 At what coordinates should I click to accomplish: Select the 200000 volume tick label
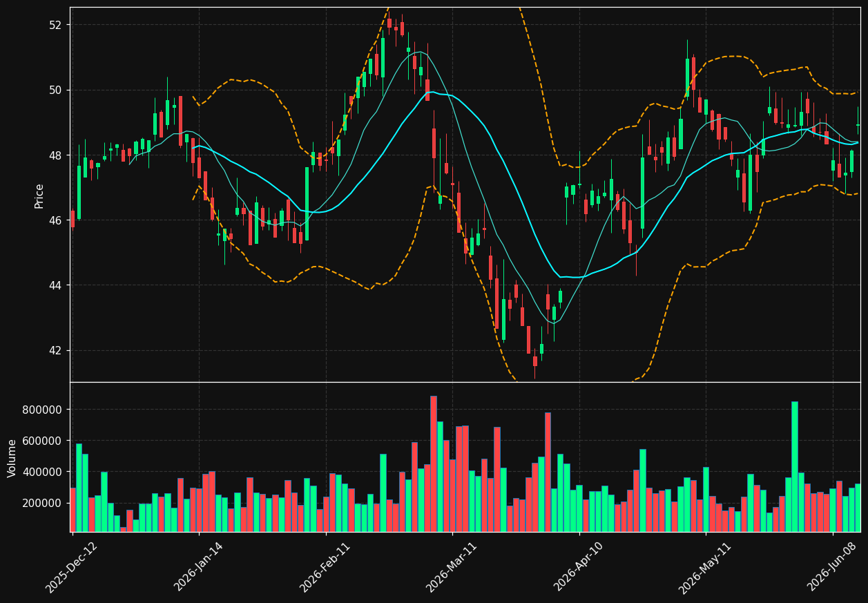(x=41, y=503)
